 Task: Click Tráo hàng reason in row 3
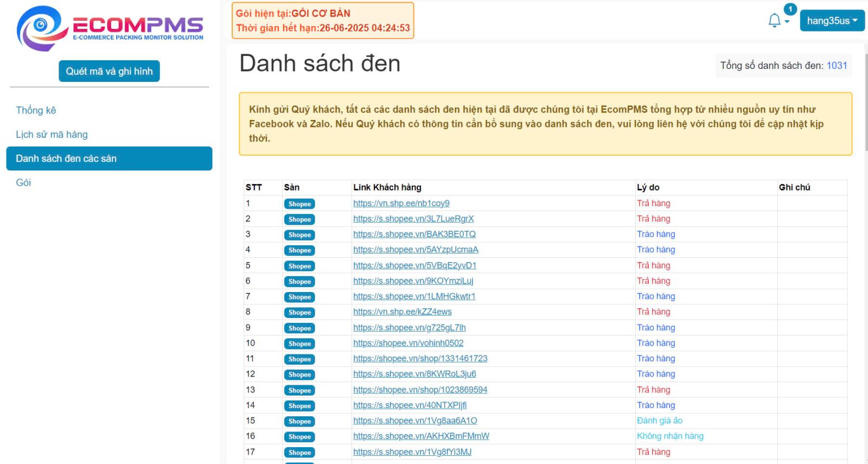coord(656,234)
